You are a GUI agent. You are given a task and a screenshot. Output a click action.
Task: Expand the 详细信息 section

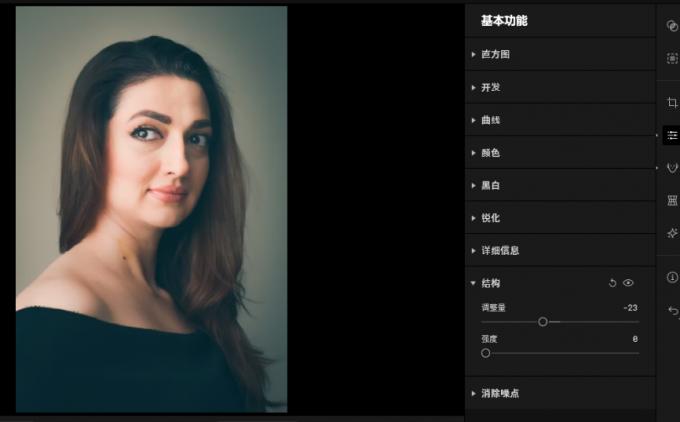(560, 250)
